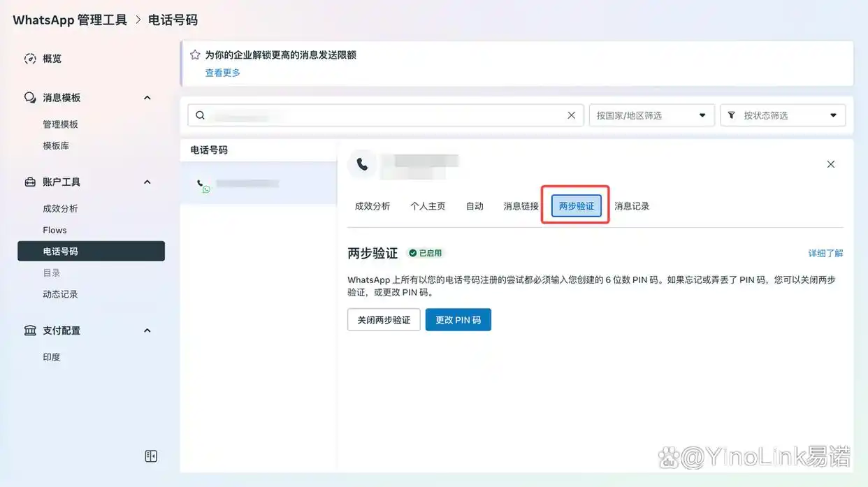Click the 两步验证 section heading
This screenshot has height=487, width=868.
click(372, 253)
